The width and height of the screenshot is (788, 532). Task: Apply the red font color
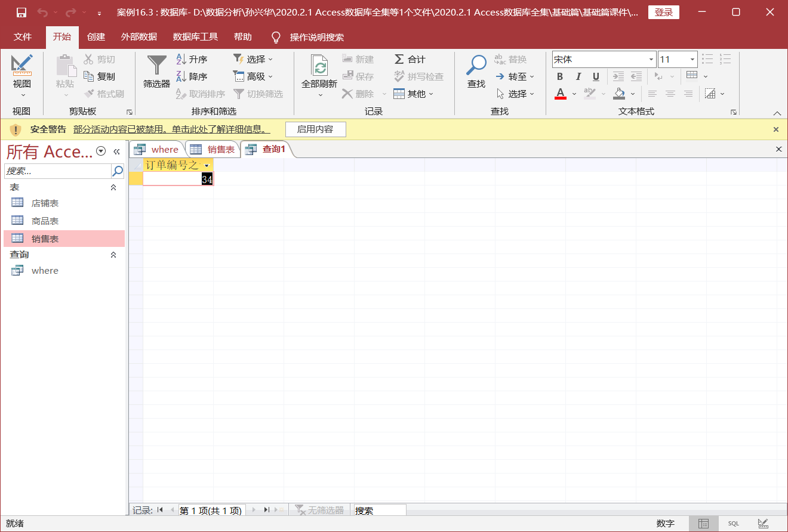[x=560, y=94]
